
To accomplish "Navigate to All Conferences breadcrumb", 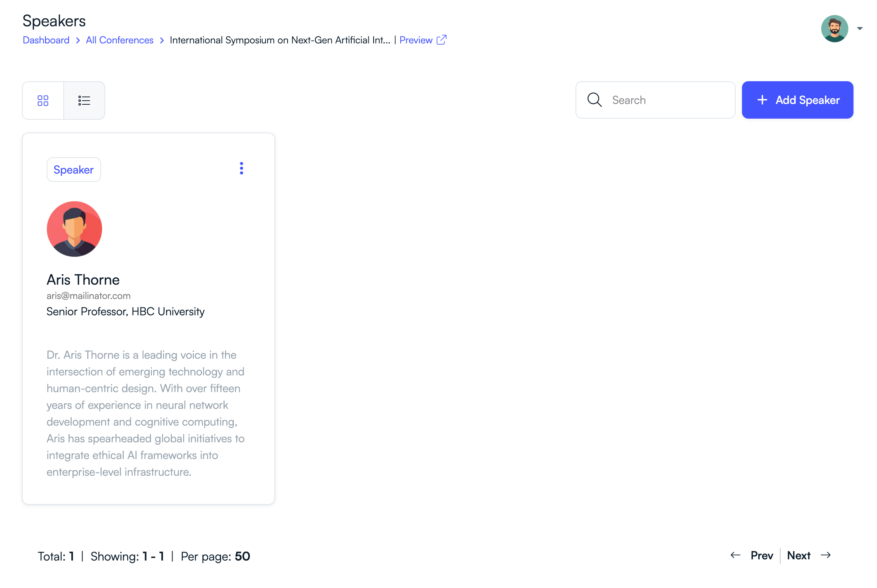I will click(119, 40).
